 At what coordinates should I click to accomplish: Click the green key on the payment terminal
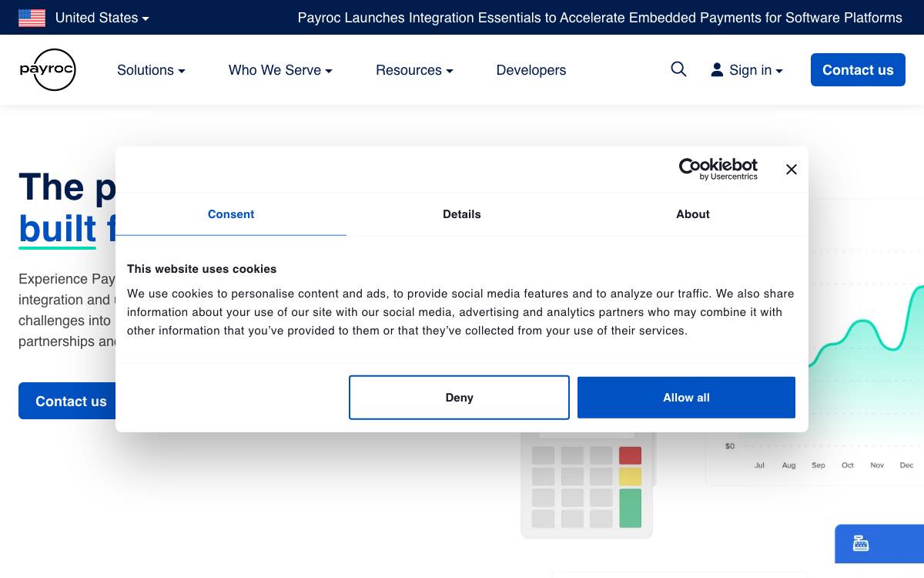(x=630, y=508)
